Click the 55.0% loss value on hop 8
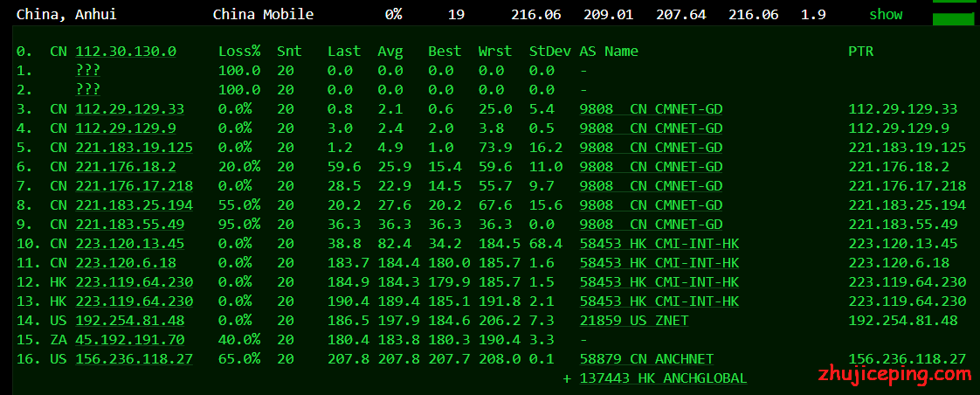This screenshot has height=395, width=980. [x=239, y=205]
